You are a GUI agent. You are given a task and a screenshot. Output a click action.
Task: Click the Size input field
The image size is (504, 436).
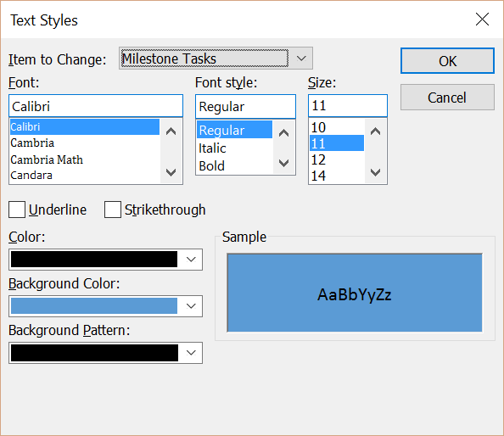point(348,106)
